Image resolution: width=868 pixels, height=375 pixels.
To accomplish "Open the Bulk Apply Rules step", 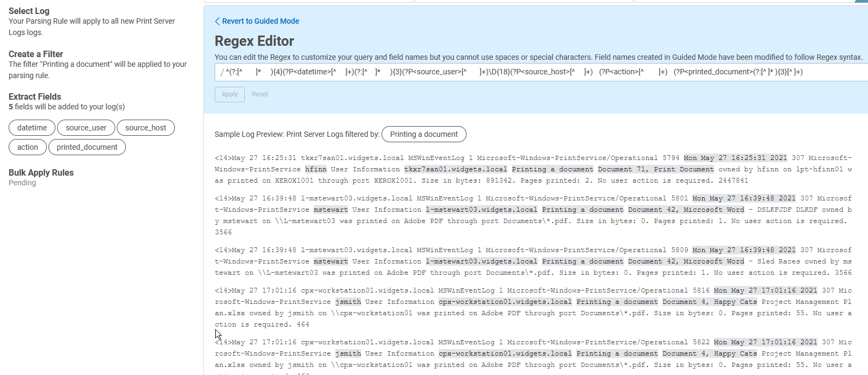I will coord(41,172).
